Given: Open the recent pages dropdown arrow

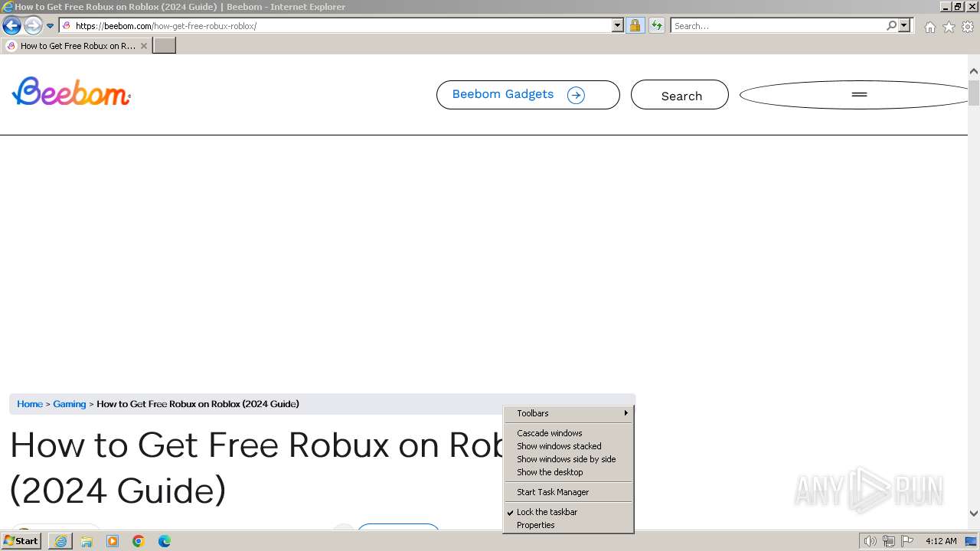Looking at the screenshot, I should (x=51, y=26).
